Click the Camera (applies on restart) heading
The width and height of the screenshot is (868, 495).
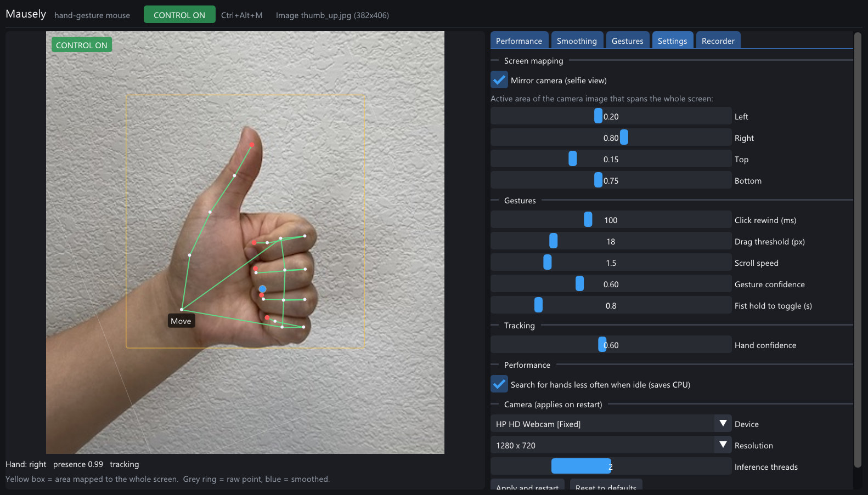[553, 405]
